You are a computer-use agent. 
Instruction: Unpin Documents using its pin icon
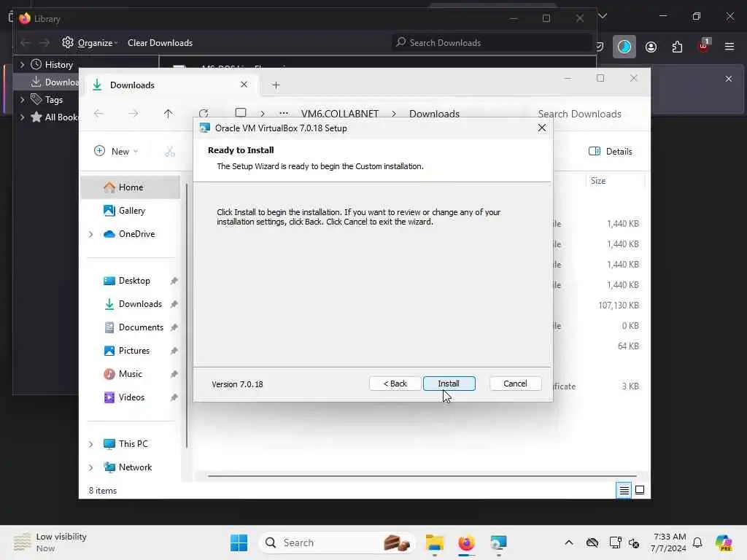[174, 327]
